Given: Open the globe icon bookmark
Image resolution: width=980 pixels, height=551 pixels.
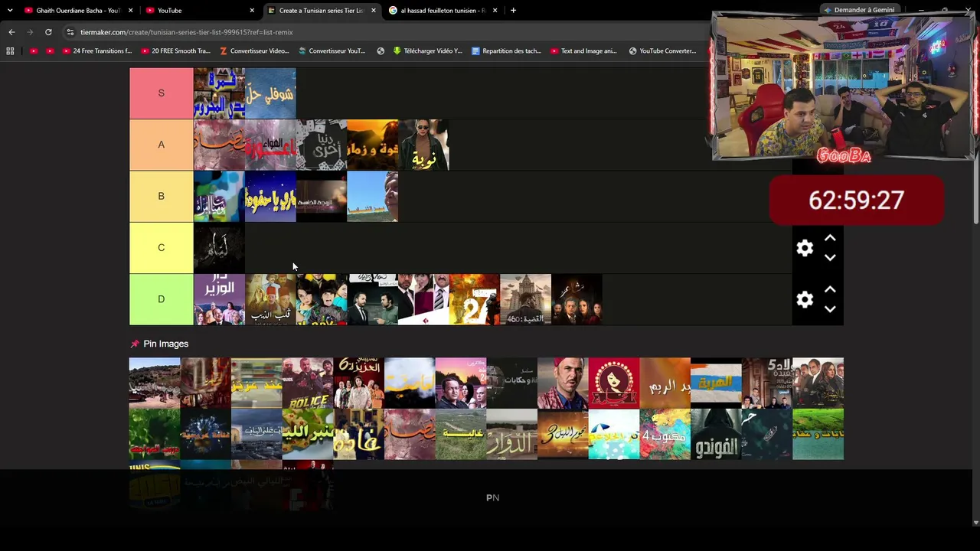Looking at the screenshot, I should (x=381, y=51).
